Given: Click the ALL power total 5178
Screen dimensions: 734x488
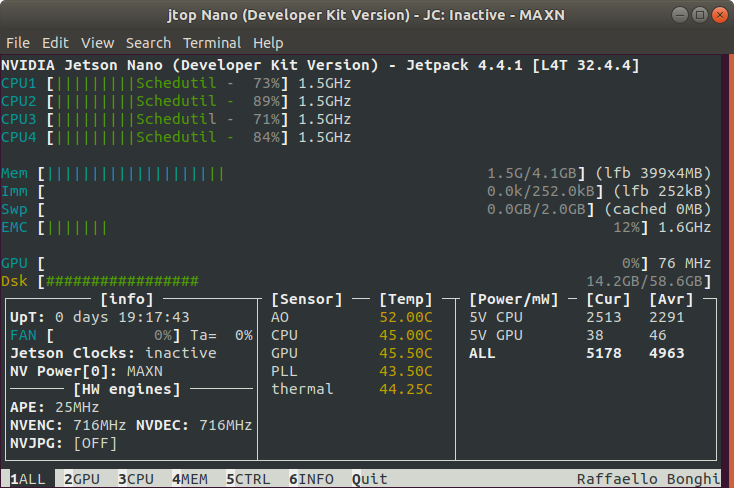Looking at the screenshot, I should tap(604, 353).
